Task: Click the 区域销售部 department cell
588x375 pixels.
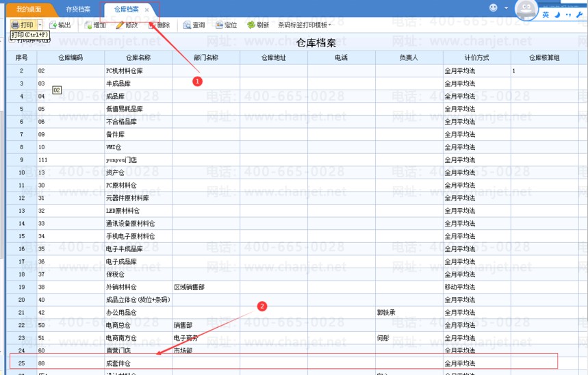Action: tap(206, 287)
